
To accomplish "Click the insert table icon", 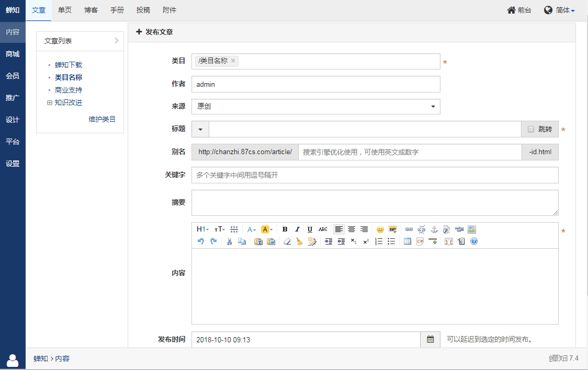I will [x=408, y=241].
